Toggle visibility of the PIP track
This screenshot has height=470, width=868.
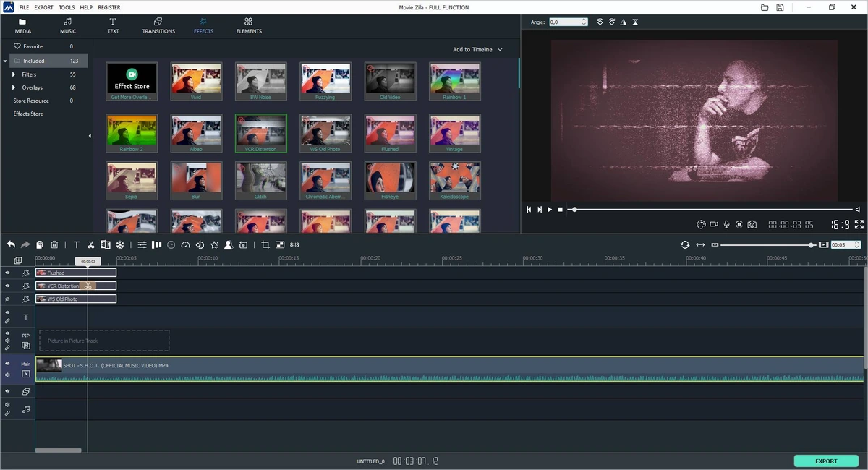(7, 333)
